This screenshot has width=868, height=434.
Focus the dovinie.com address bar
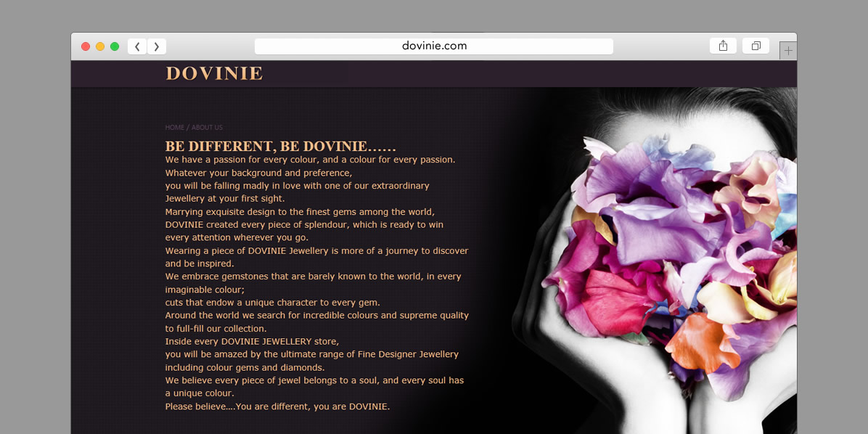[x=434, y=46]
